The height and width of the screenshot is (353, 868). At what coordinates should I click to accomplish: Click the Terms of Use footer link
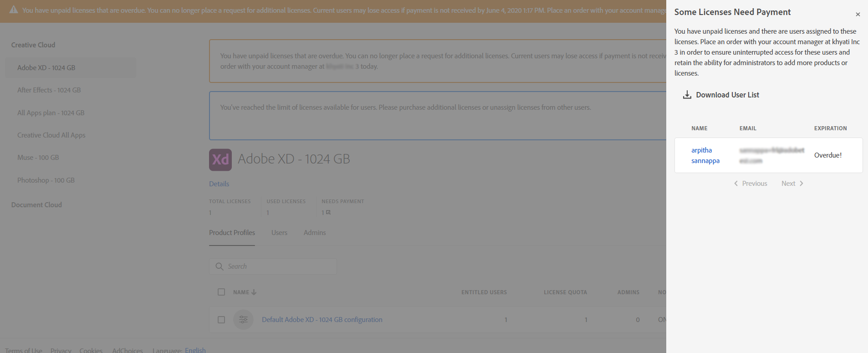[x=24, y=350]
